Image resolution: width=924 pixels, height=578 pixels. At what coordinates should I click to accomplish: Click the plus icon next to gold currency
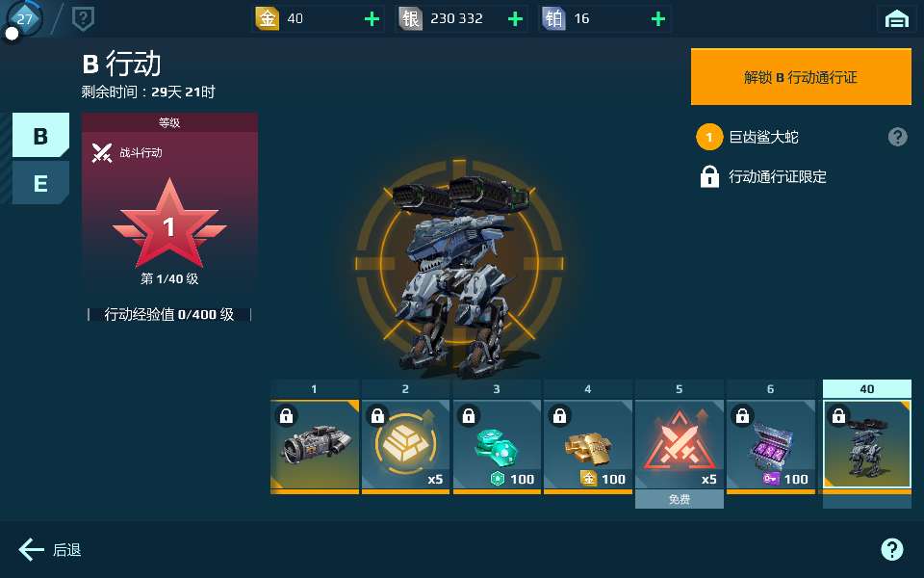372,19
